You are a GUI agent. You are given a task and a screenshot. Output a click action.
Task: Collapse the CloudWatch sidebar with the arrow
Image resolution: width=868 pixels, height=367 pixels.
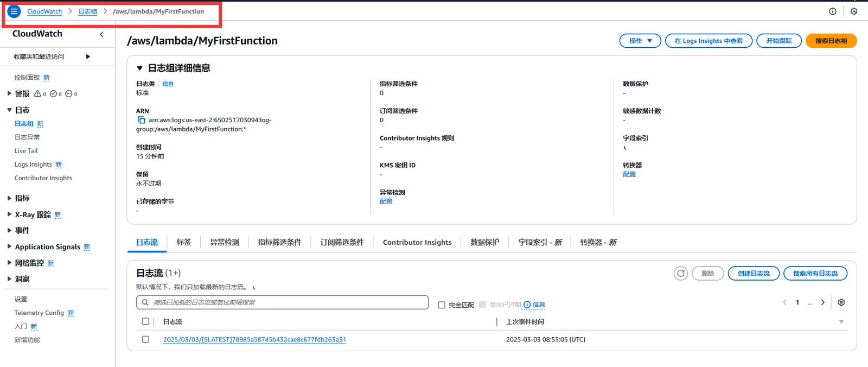pyautogui.click(x=101, y=34)
